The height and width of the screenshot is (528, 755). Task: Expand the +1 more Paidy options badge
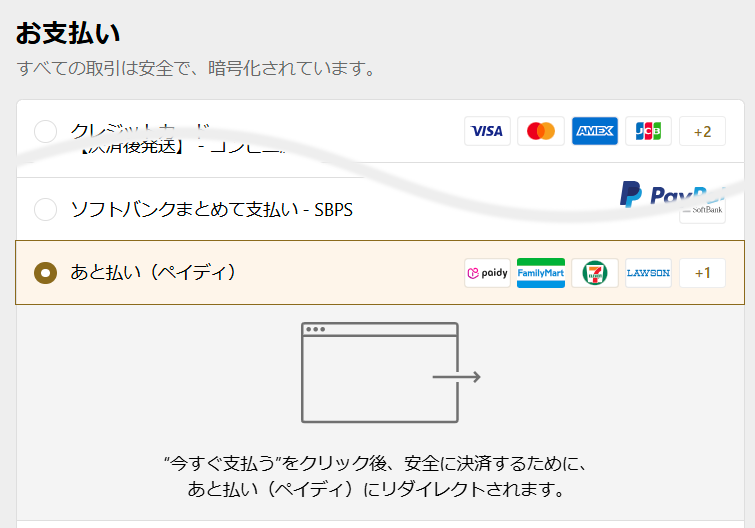coord(702,273)
